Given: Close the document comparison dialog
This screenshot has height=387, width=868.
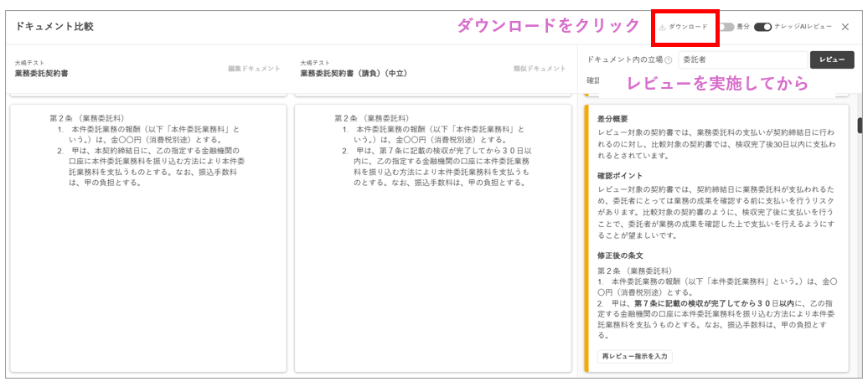Looking at the screenshot, I should [845, 27].
